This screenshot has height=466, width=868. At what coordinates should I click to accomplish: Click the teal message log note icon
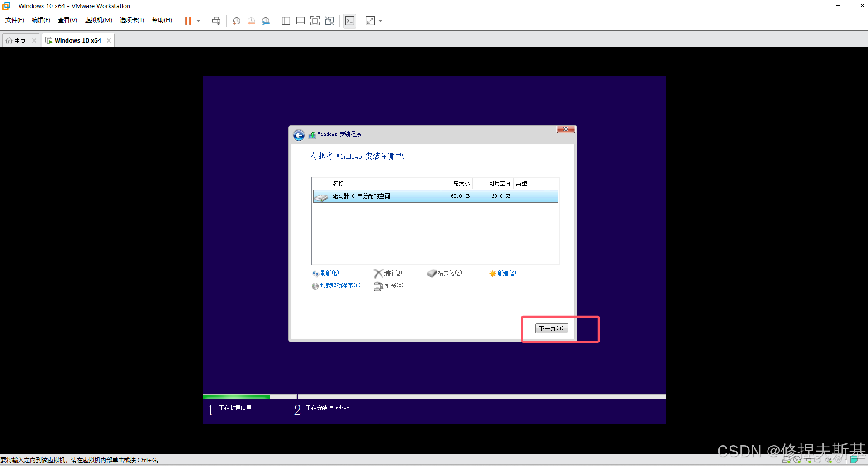[x=854, y=460]
